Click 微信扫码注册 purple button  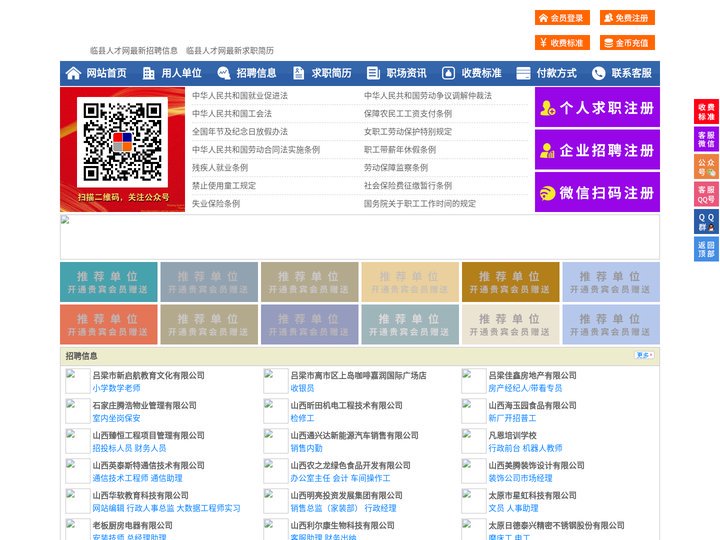[x=597, y=192]
